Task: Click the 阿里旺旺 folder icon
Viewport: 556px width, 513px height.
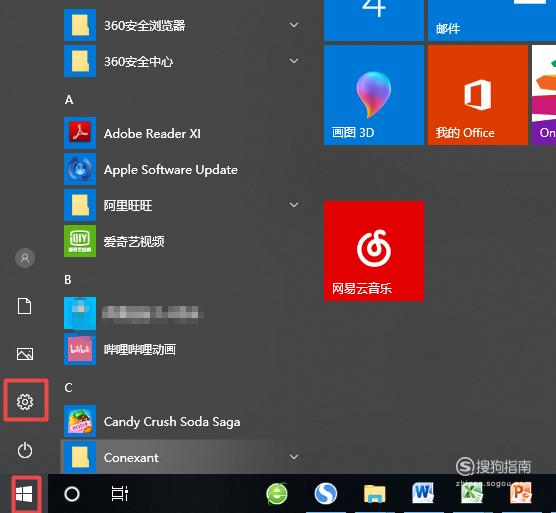Action: point(80,205)
